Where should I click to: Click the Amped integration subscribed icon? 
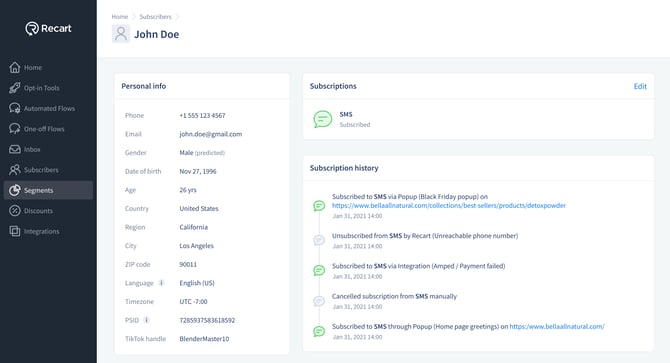[319, 270]
